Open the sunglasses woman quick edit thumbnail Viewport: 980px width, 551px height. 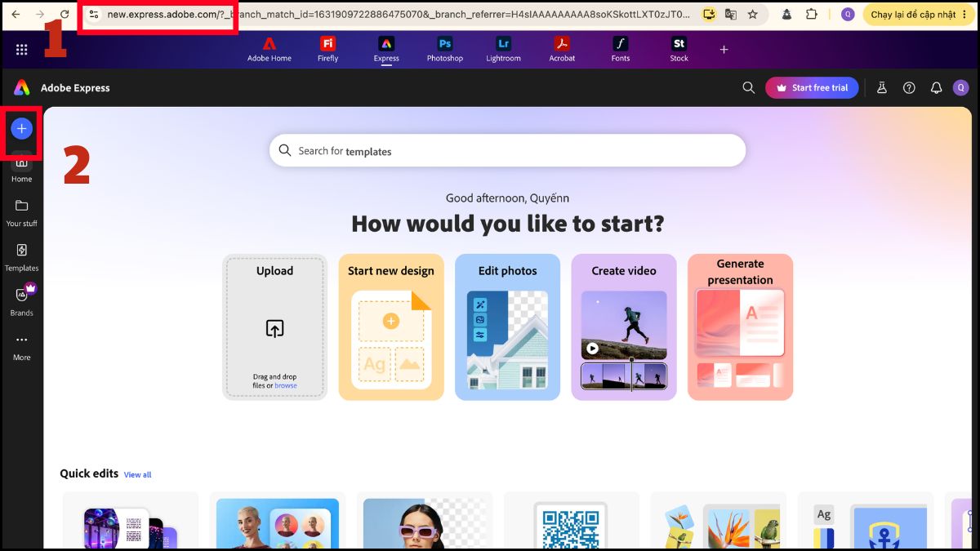point(425,521)
